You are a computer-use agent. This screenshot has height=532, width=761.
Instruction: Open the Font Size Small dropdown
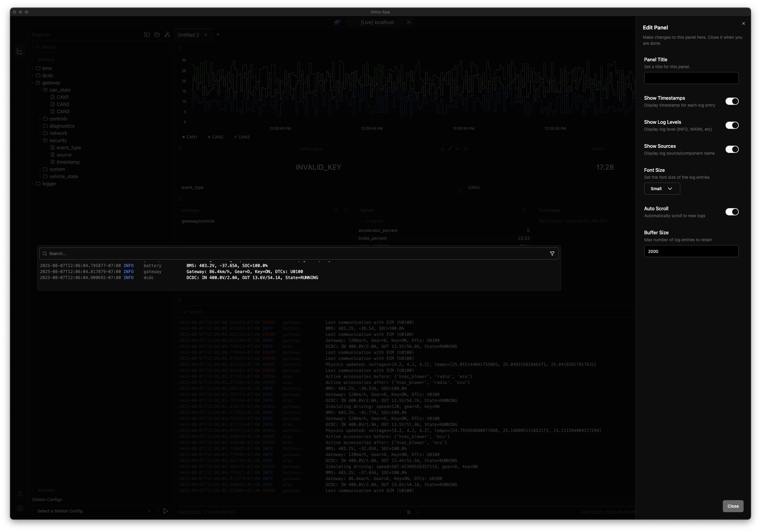662,189
